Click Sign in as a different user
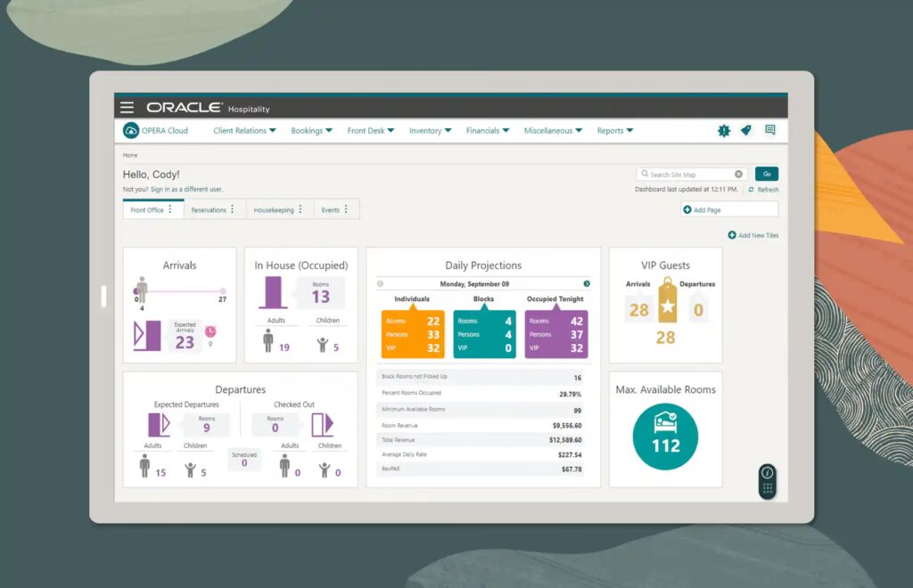The image size is (913, 588). pos(186,189)
